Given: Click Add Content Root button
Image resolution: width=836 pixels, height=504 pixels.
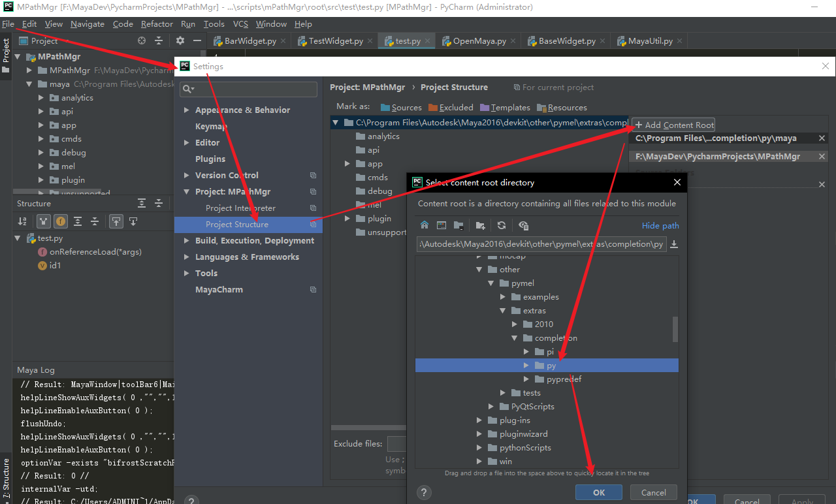Looking at the screenshot, I should pyautogui.click(x=674, y=125).
